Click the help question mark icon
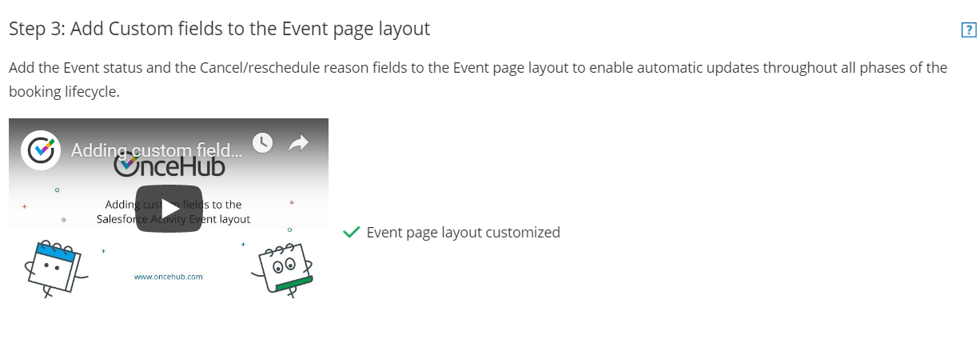Viewport: 980px width, 347px height. (968, 30)
